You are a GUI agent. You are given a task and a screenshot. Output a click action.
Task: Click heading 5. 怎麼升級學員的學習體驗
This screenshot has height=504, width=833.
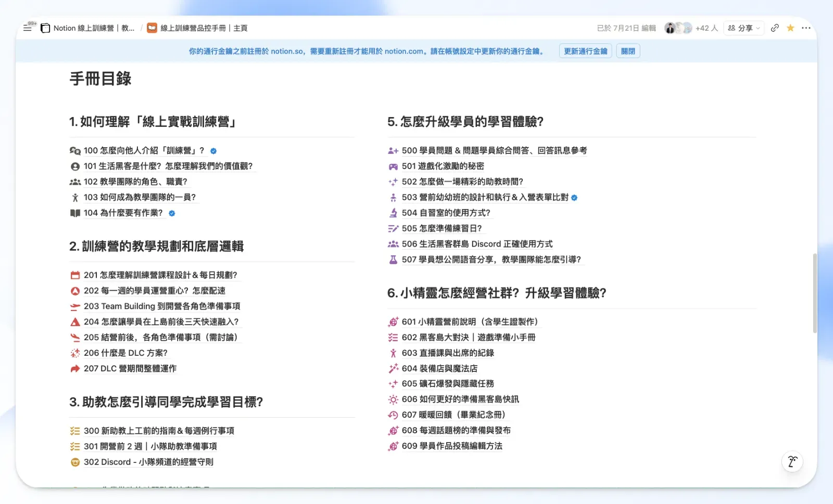point(465,122)
